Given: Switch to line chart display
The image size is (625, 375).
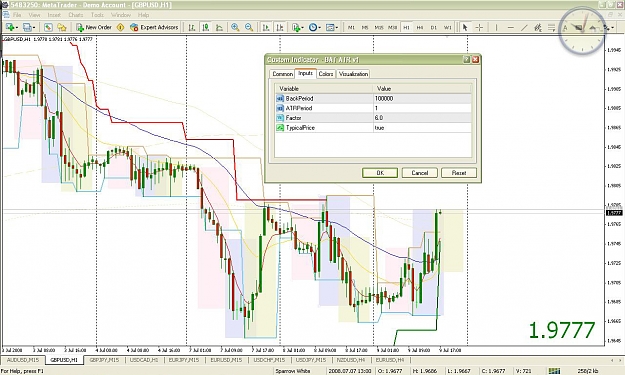Looking at the screenshot, I should (219, 27).
